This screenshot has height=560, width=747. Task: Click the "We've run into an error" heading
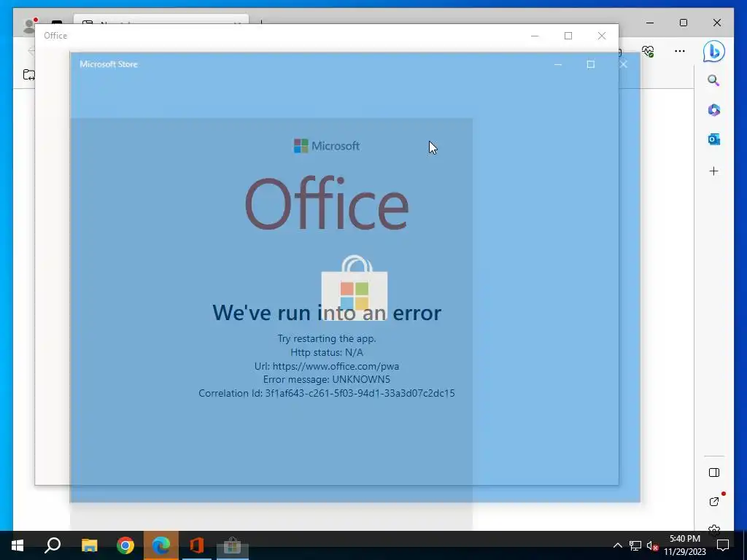(327, 313)
